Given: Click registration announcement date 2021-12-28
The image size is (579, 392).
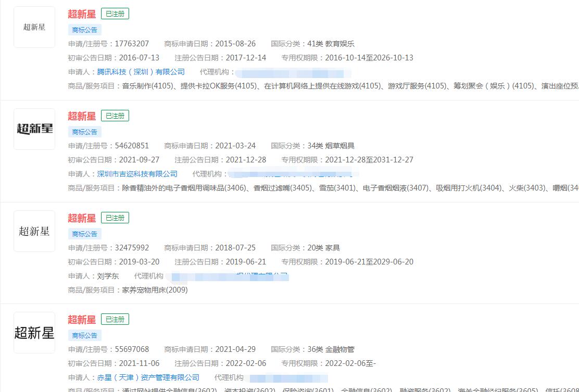Looking at the screenshot, I should 246,160.
